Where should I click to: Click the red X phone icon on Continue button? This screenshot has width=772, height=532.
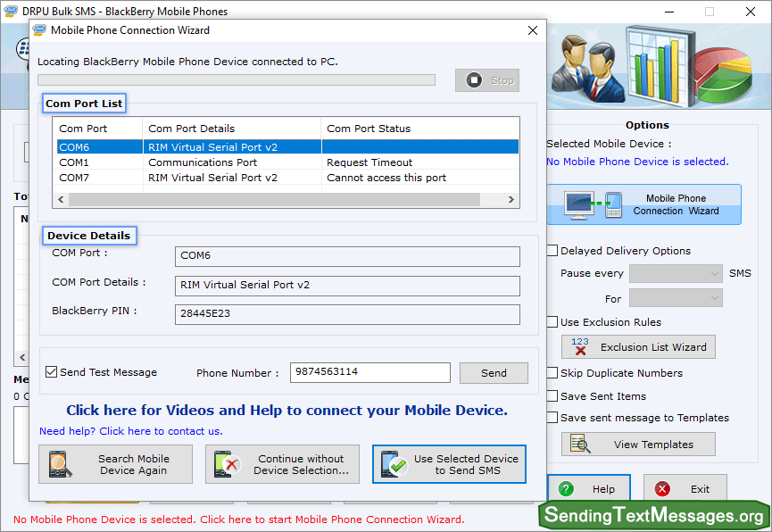(227, 464)
